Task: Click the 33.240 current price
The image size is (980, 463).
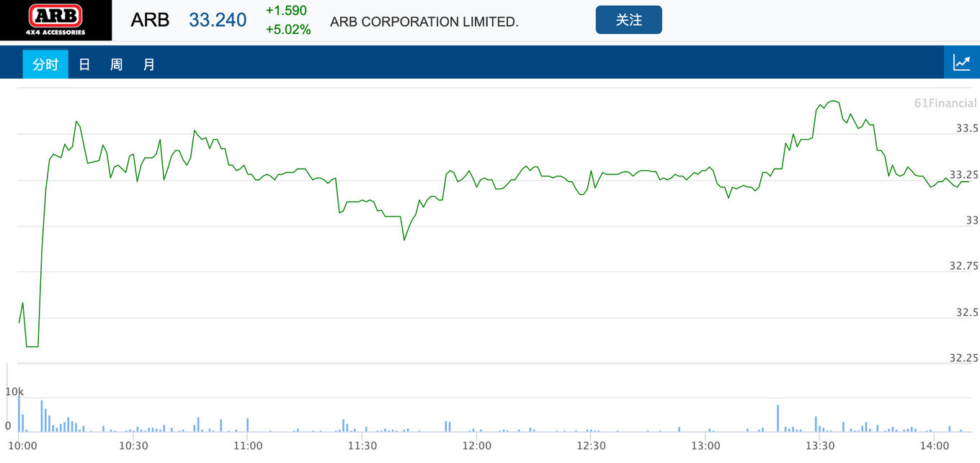Action: click(x=218, y=20)
